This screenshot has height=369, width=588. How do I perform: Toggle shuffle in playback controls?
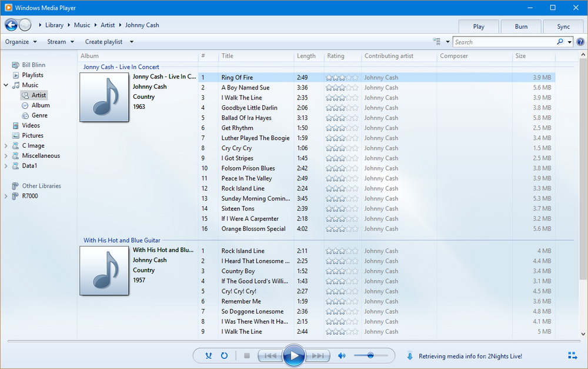click(209, 355)
